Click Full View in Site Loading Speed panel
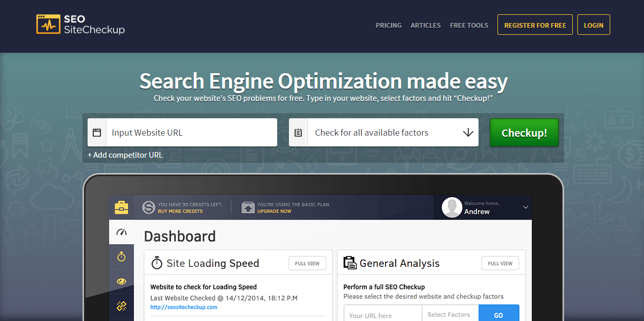 [x=307, y=264]
